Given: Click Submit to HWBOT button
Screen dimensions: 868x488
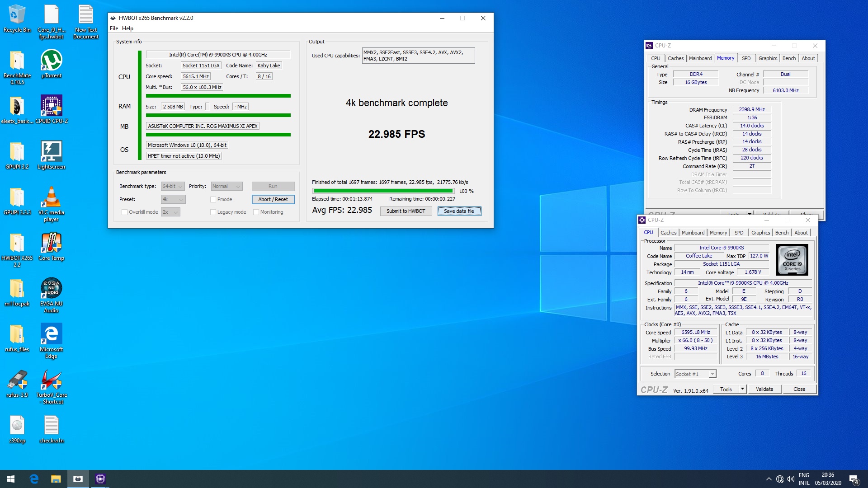Looking at the screenshot, I should click(x=406, y=211).
